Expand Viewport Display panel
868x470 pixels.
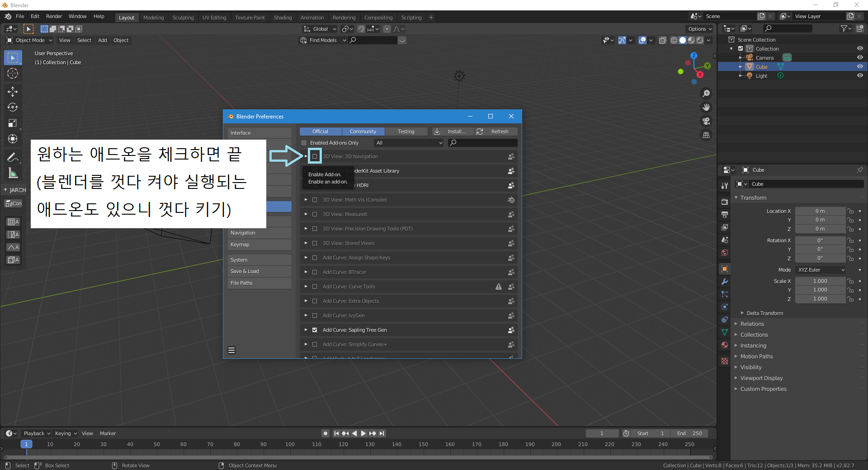[761, 378]
